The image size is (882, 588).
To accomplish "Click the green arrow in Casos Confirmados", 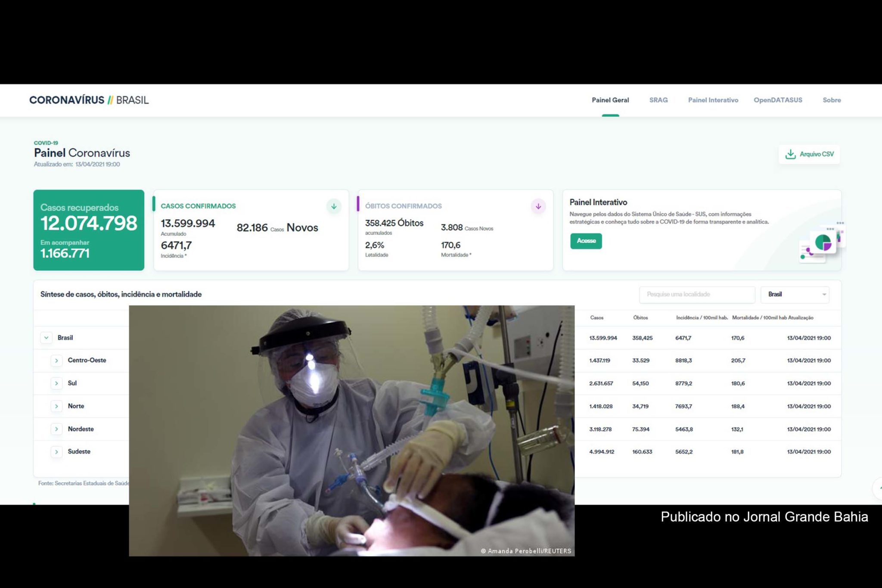I will [x=334, y=206].
